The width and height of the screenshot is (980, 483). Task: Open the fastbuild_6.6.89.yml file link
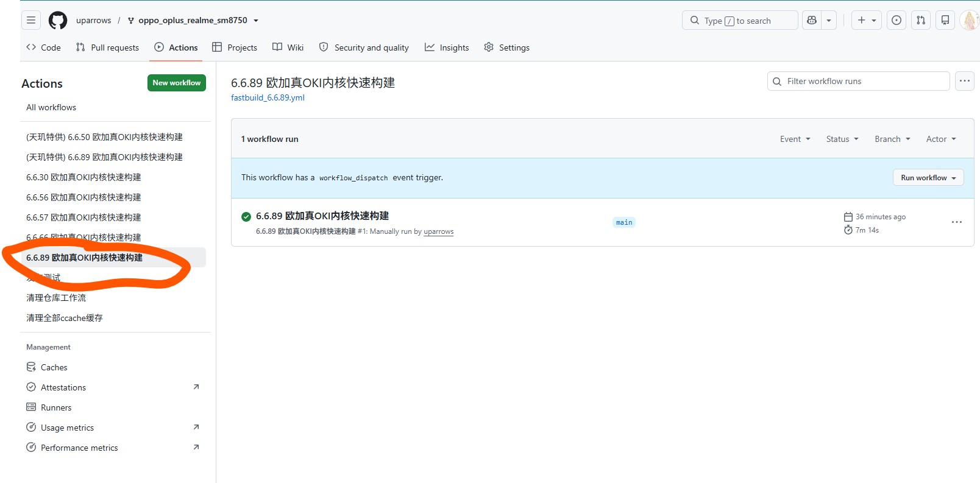point(268,97)
